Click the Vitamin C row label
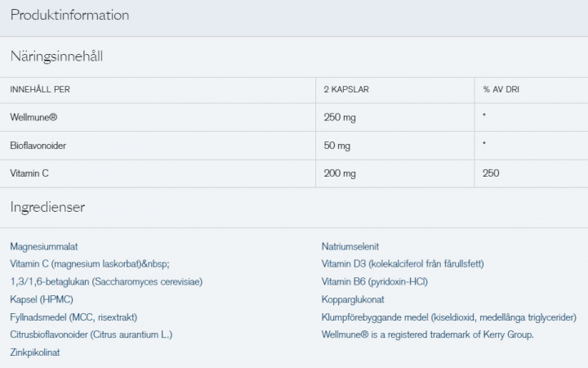The width and height of the screenshot is (588, 368). (x=29, y=173)
